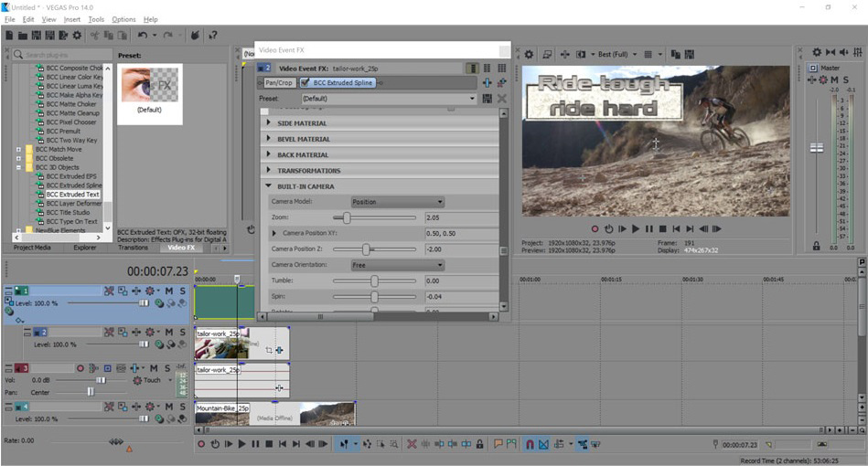Bypass track FX motion blur on track 1
Screen dimensions: 868x466
click(109, 291)
